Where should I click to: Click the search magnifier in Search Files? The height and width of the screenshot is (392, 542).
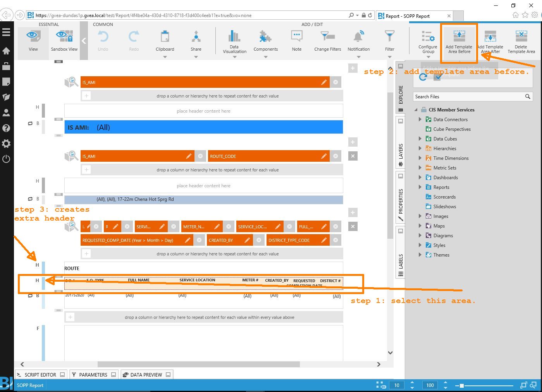click(x=528, y=97)
